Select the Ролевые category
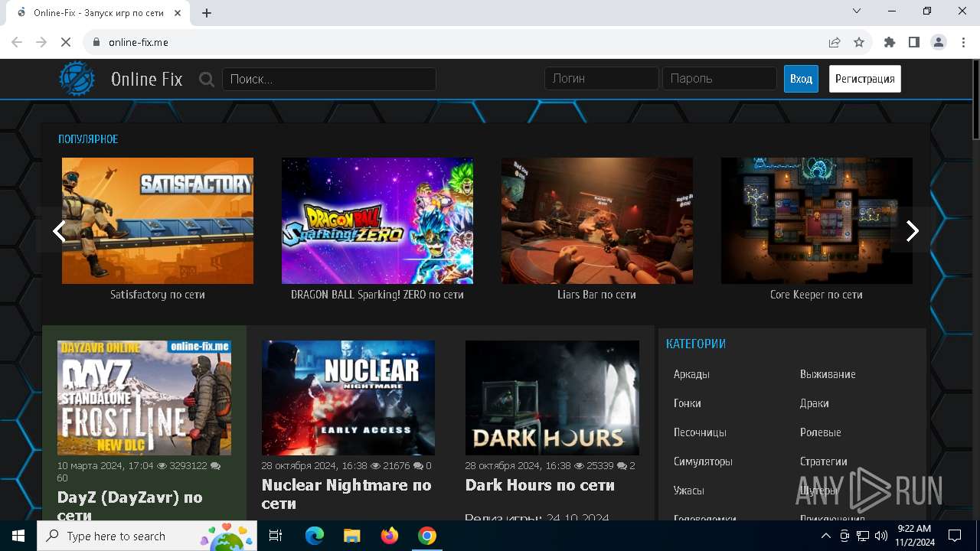Viewport: 980px width, 551px height. pyautogui.click(x=821, y=432)
